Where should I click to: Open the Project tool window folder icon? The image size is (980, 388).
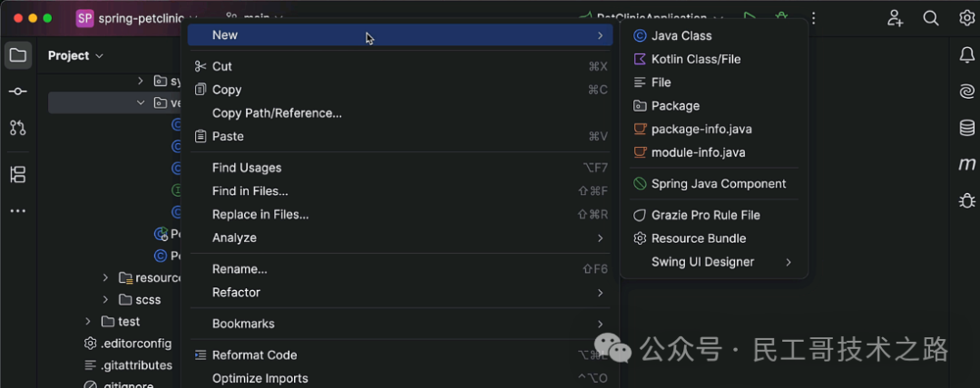tap(18, 55)
